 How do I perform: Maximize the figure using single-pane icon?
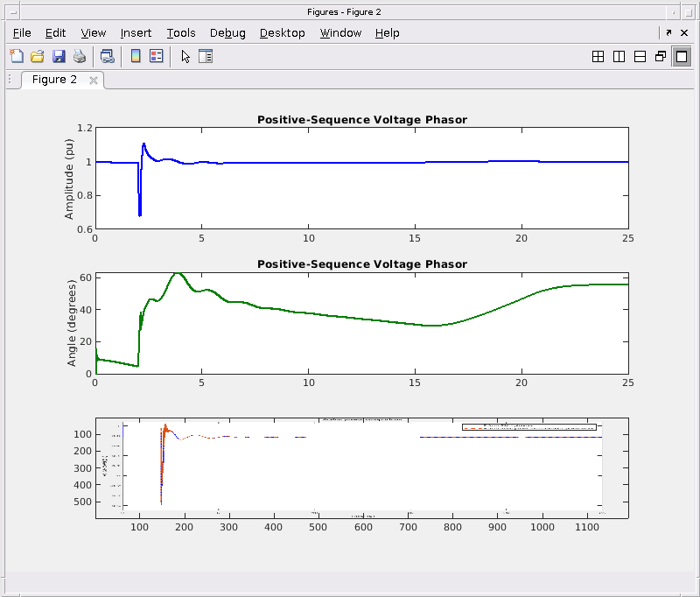click(682, 57)
